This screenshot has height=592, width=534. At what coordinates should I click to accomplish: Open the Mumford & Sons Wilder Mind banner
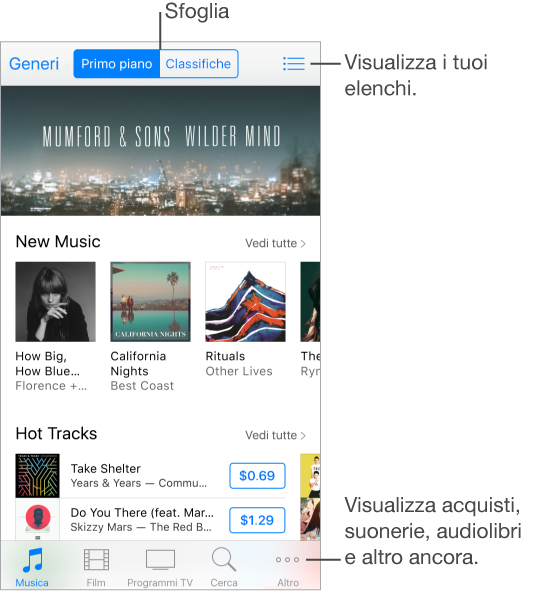point(161,151)
